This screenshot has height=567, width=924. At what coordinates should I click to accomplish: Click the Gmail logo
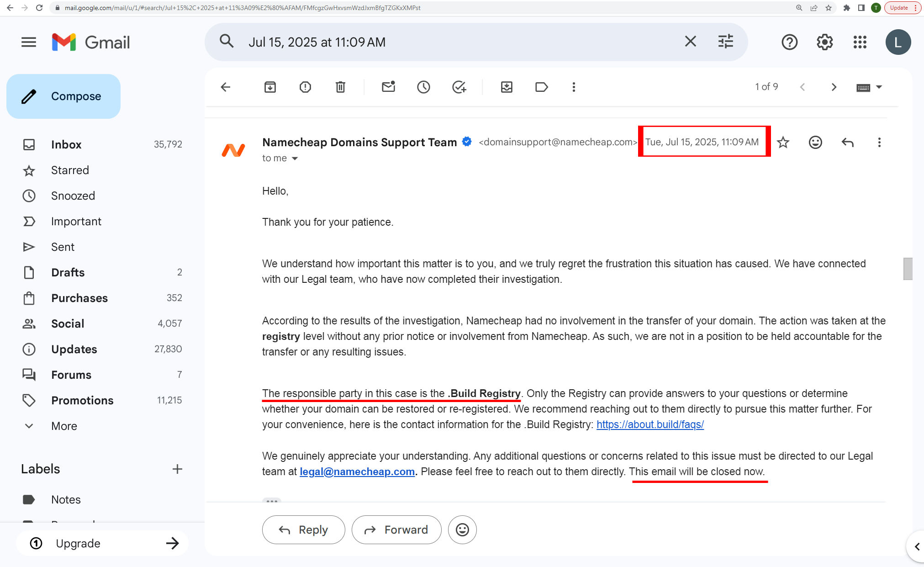[x=91, y=42]
